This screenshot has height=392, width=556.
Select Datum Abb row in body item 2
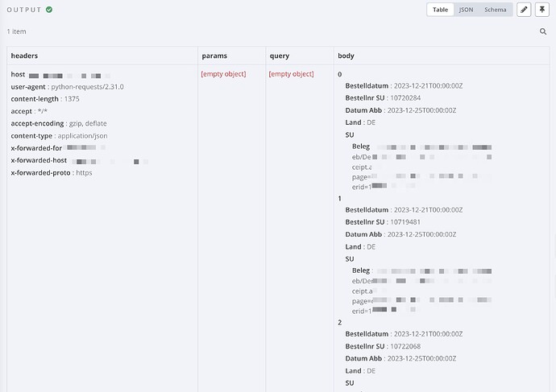click(x=400, y=358)
